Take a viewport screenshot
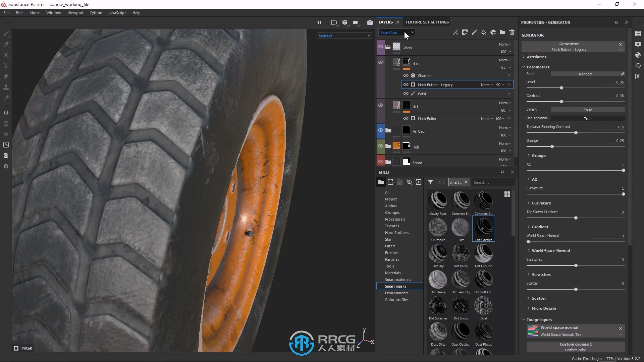 click(x=370, y=22)
